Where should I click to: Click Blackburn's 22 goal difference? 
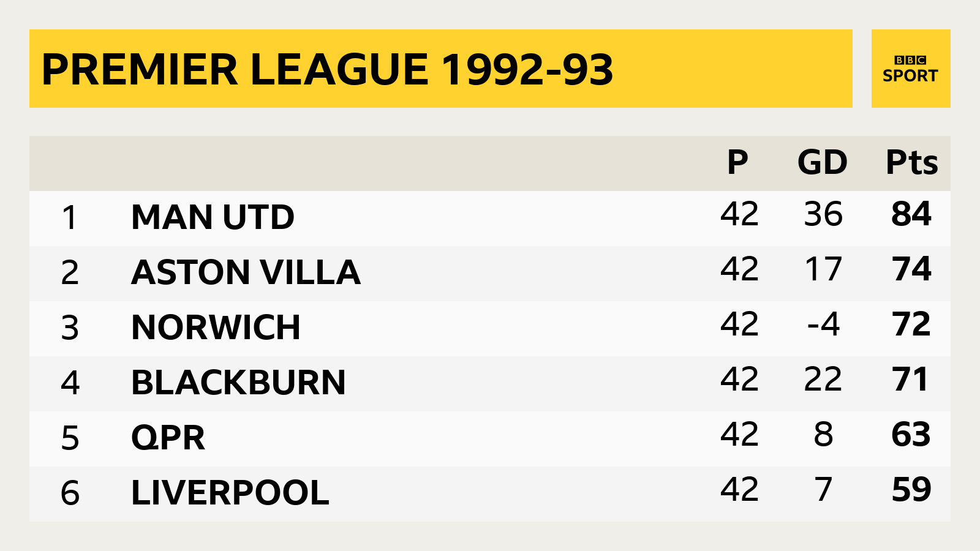click(x=823, y=379)
